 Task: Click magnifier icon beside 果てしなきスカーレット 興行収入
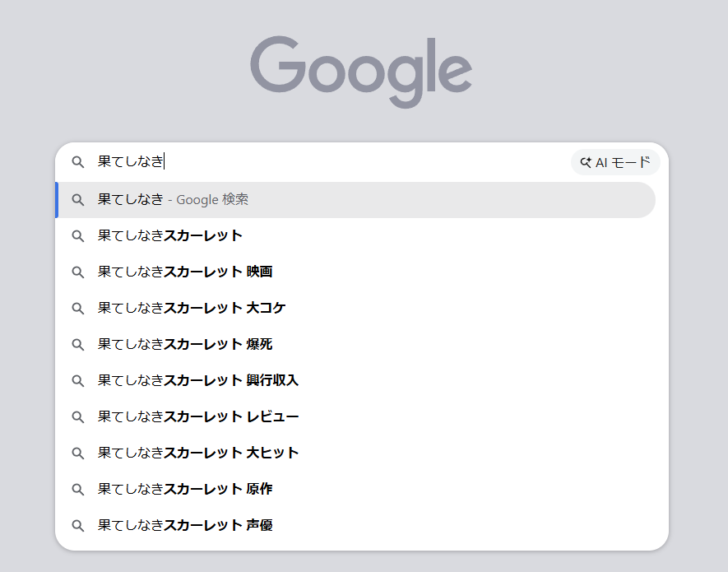[x=78, y=380]
